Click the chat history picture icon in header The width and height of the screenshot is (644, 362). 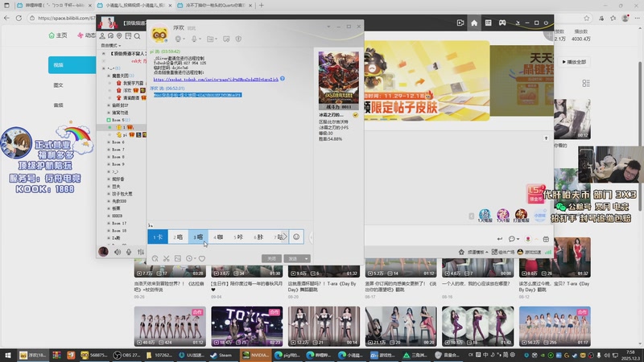point(226,39)
